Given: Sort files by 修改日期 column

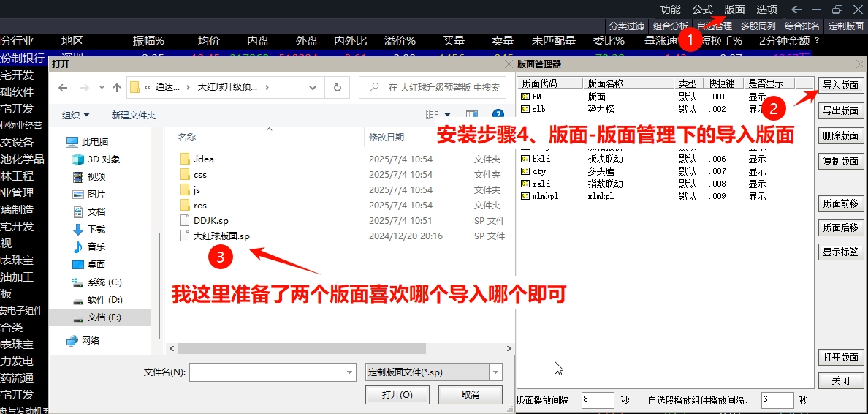Looking at the screenshot, I should click(387, 137).
